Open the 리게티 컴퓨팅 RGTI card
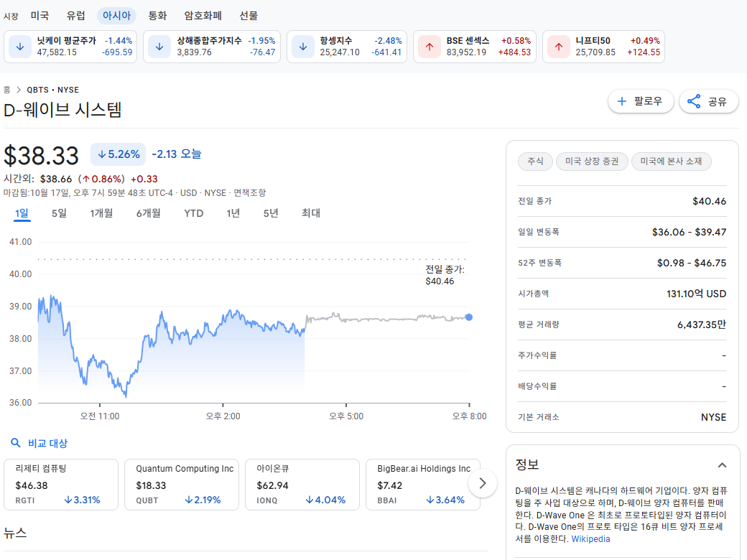The width and height of the screenshot is (747, 560). pyautogui.click(x=61, y=485)
